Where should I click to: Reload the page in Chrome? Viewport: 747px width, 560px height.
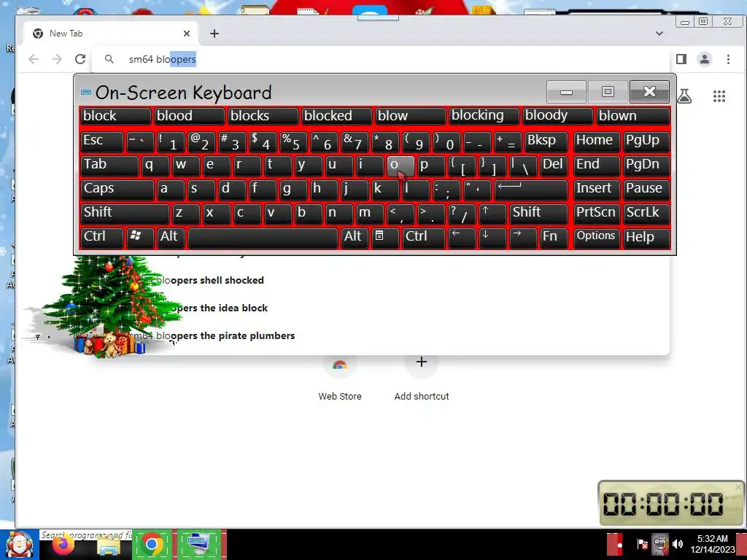coord(80,59)
